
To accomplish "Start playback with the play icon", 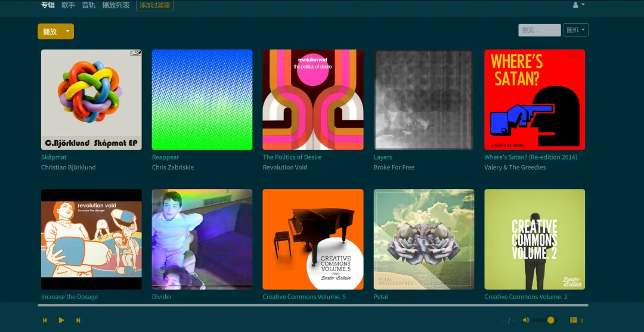I will tap(61, 320).
